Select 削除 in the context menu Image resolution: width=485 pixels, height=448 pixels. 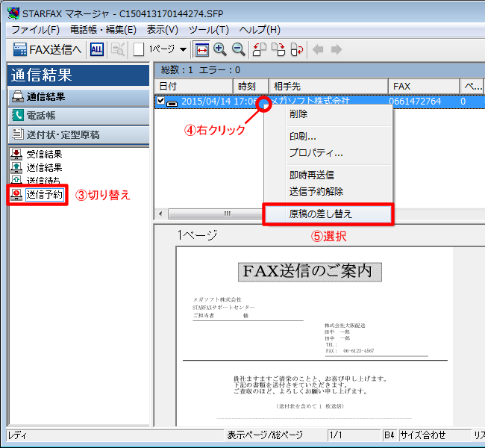click(x=298, y=114)
